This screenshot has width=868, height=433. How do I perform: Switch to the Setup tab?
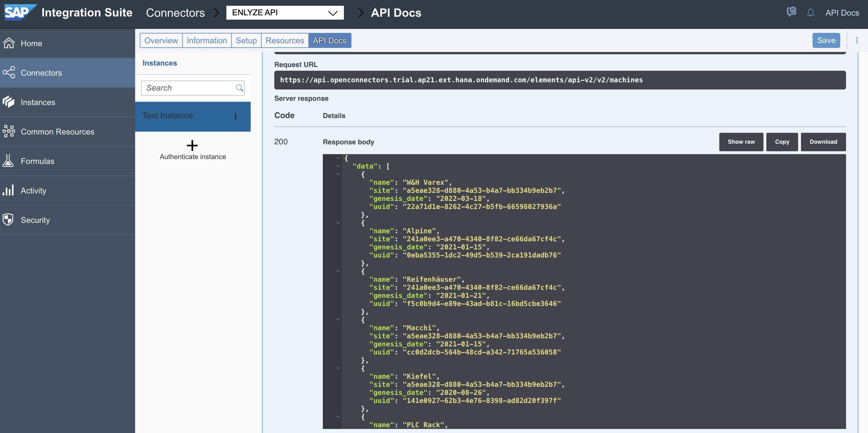pyautogui.click(x=246, y=40)
